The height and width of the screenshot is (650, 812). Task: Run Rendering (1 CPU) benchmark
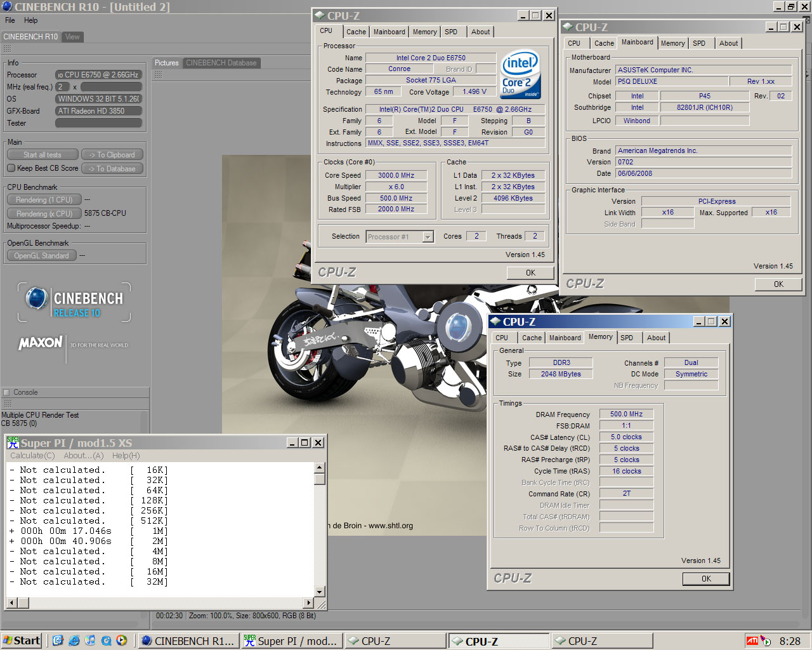[x=44, y=200]
